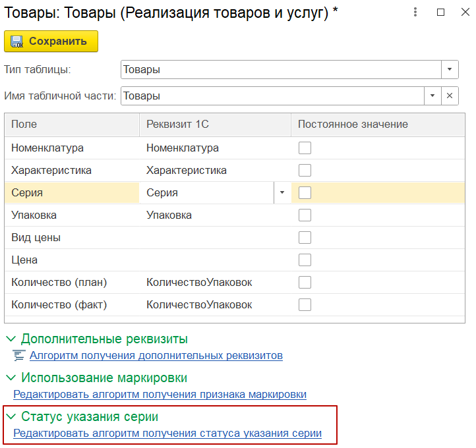Check constant value box for Серия
This screenshot has height=448, width=476.
[x=305, y=193]
